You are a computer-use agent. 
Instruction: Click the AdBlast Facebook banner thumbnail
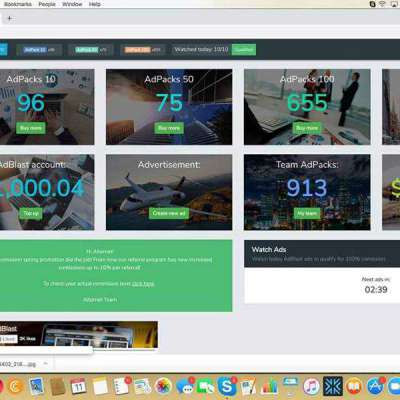click(x=79, y=335)
